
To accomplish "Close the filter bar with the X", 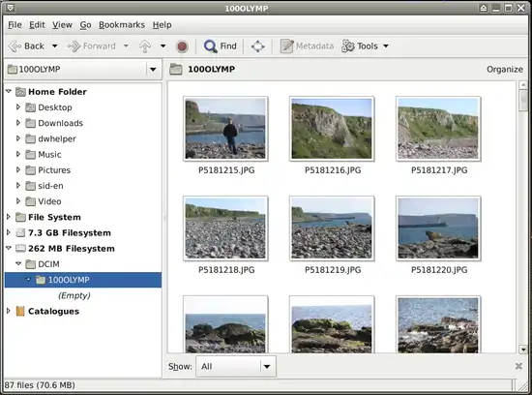I will point(518,366).
